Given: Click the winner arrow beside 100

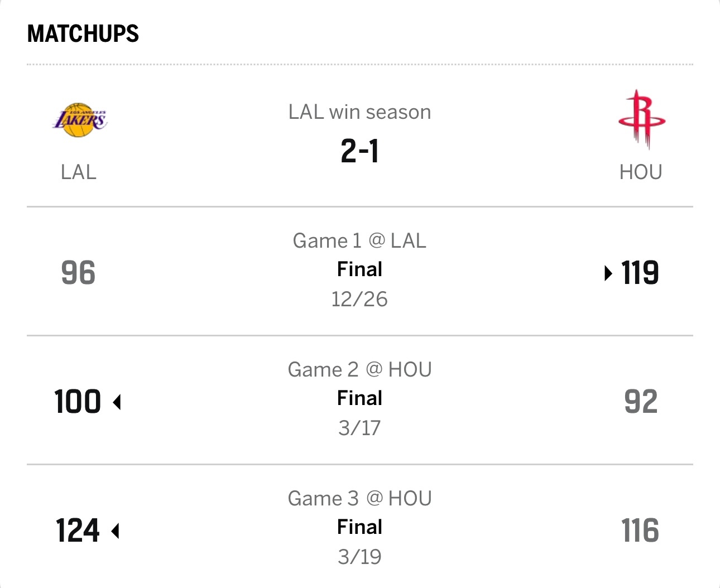Looking at the screenshot, I should (x=117, y=402).
